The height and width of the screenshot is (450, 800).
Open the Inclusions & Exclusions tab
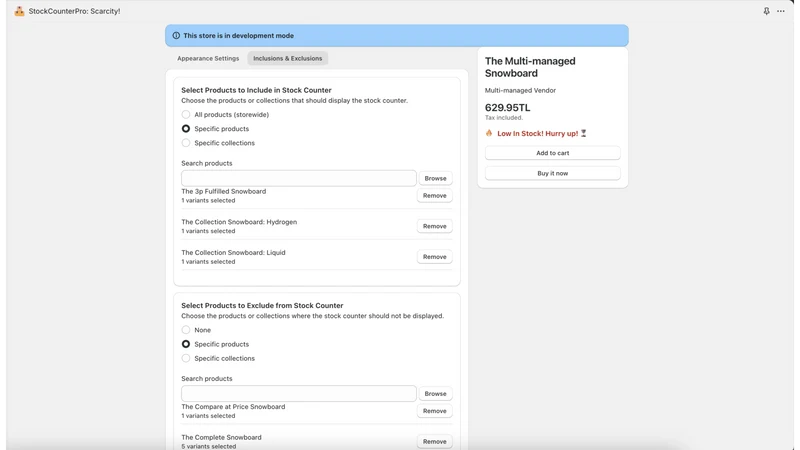(288, 58)
